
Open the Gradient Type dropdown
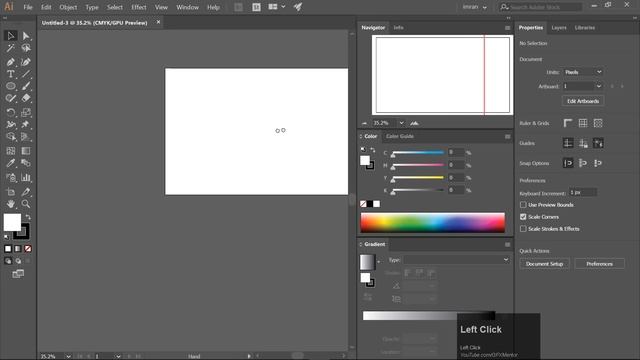[457, 260]
